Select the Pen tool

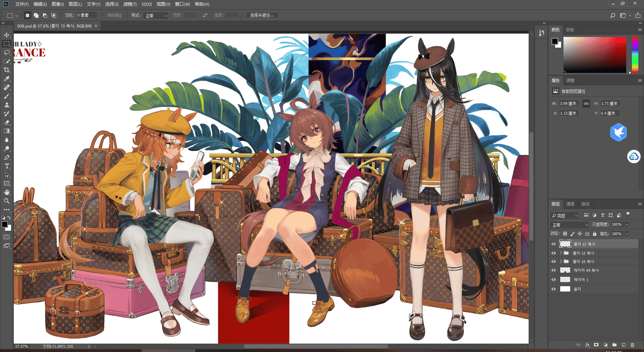click(7, 157)
